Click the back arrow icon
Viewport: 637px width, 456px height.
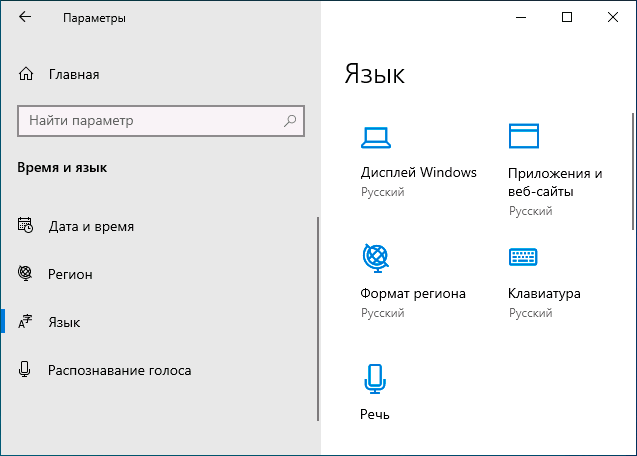click(25, 17)
